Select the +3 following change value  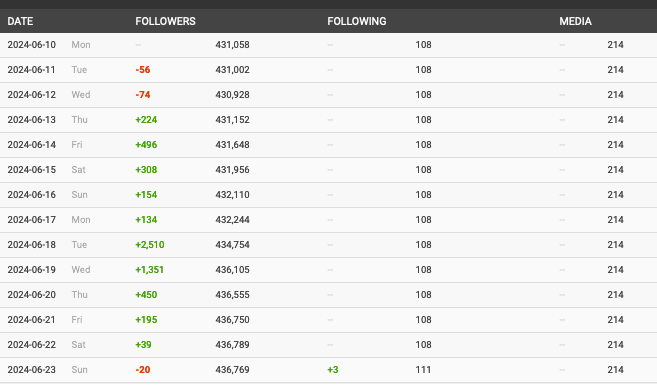(333, 370)
